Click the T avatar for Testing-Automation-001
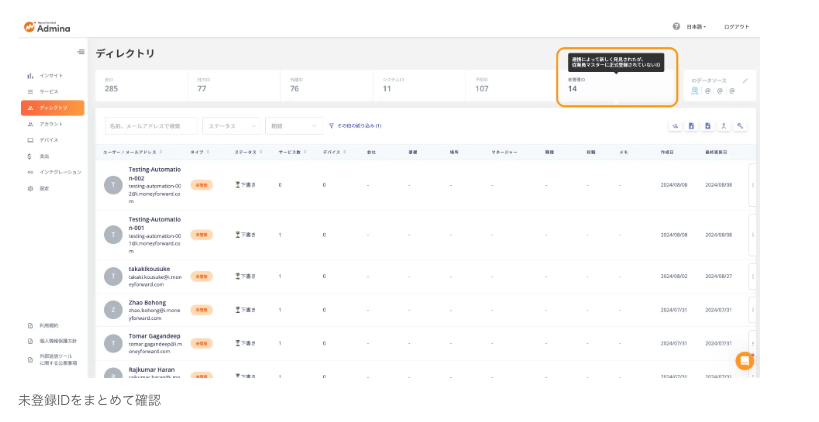Screen dimensions: 819x422 113,235
